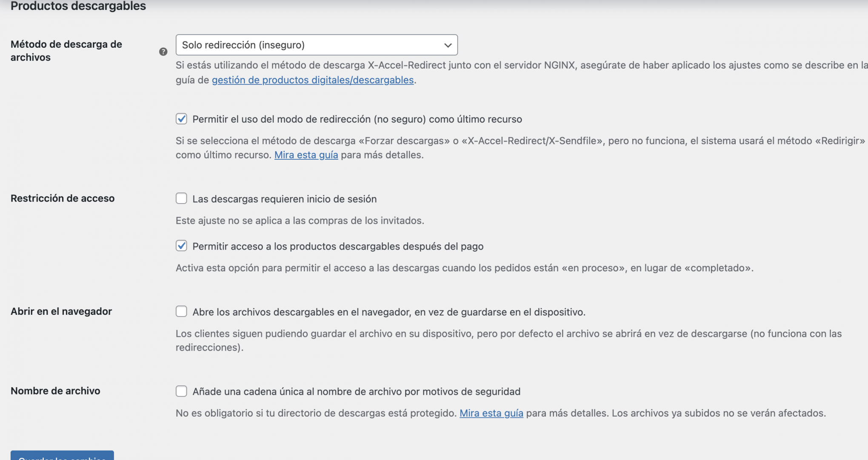Click the Abrir en el navegador label
The width and height of the screenshot is (868, 460).
[61, 311]
